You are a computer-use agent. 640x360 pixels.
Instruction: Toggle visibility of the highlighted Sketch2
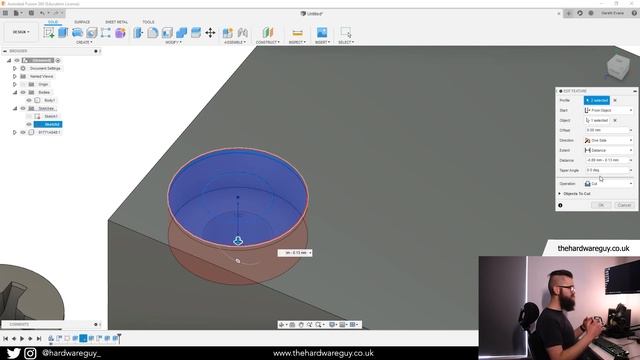coord(29,124)
